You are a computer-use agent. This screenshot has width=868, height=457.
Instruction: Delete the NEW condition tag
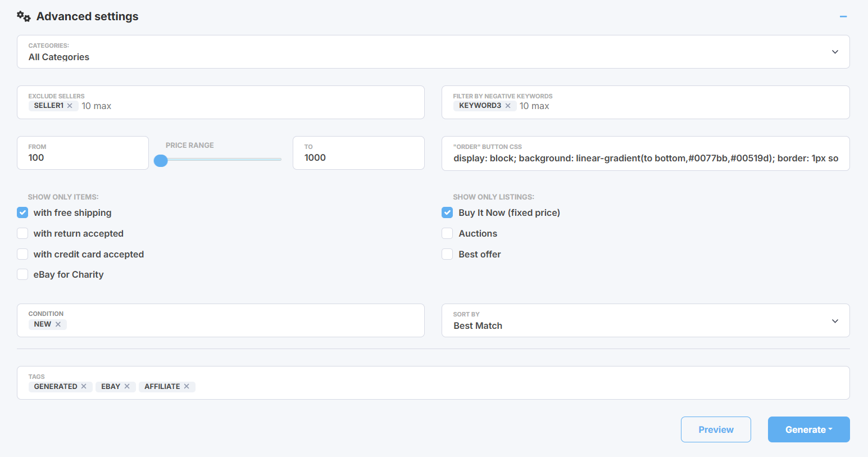click(x=58, y=324)
